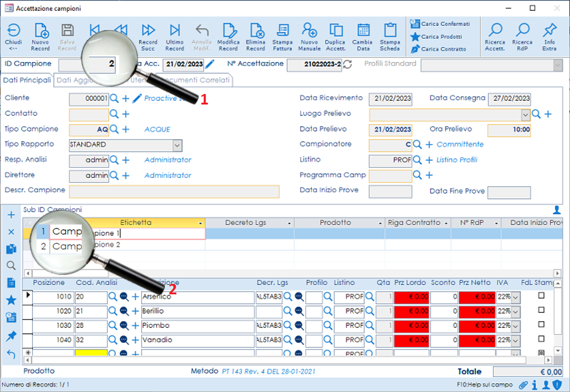Click the red Prz Lordo cell for Arsenico

tap(412, 298)
